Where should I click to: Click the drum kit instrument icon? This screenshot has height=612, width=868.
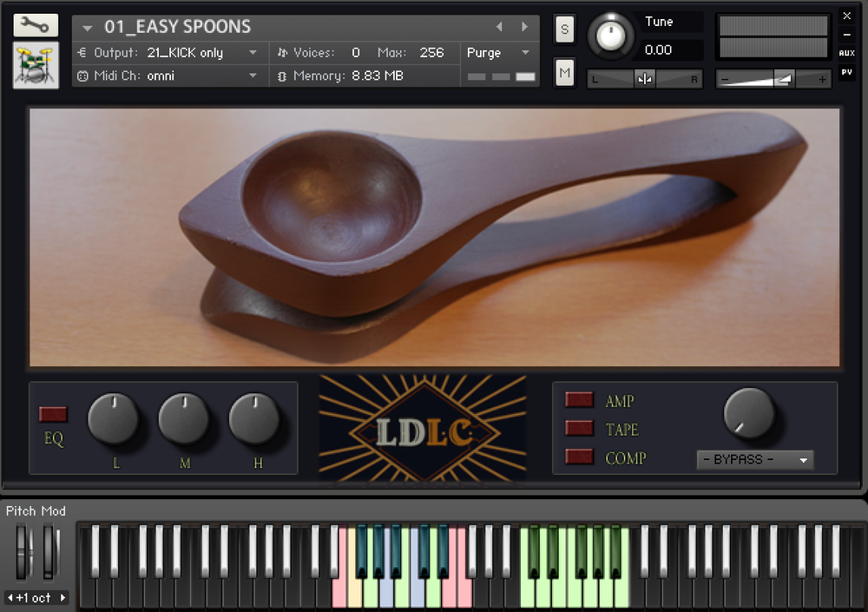tap(35, 65)
